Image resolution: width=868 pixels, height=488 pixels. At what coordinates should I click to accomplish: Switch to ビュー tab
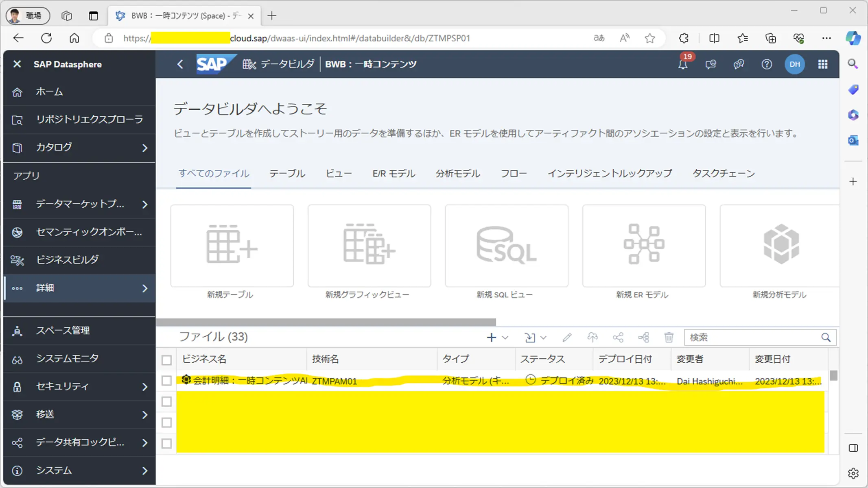(339, 174)
